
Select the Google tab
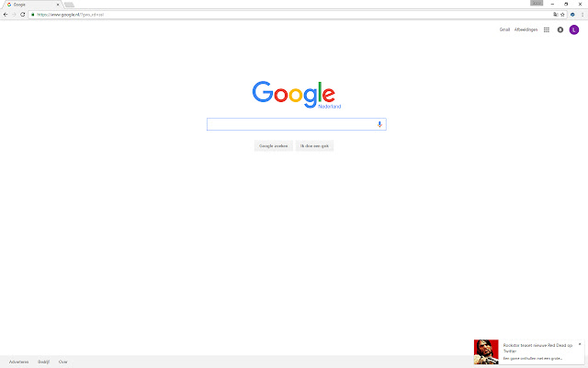pos(32,5)
